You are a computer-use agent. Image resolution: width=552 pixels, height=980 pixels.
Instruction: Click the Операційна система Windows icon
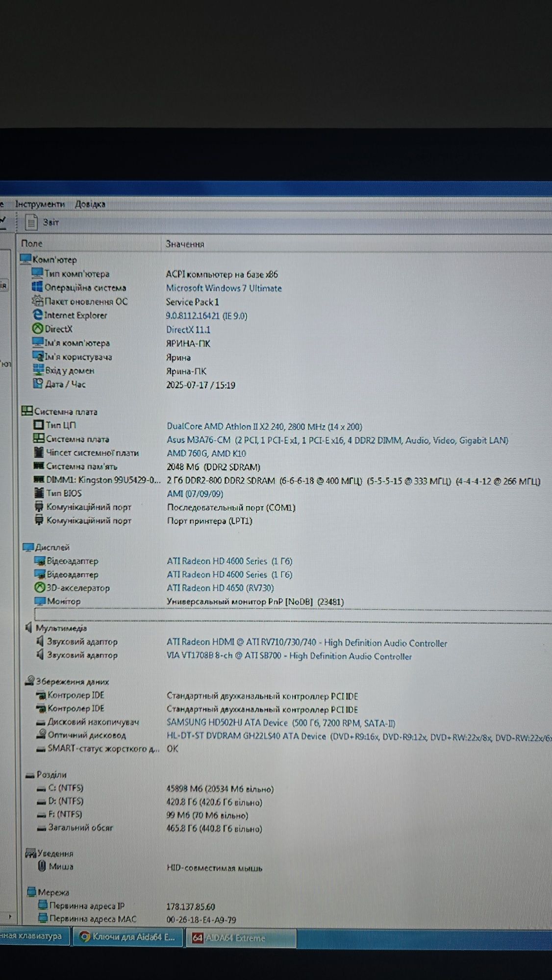tap(37, 287)
